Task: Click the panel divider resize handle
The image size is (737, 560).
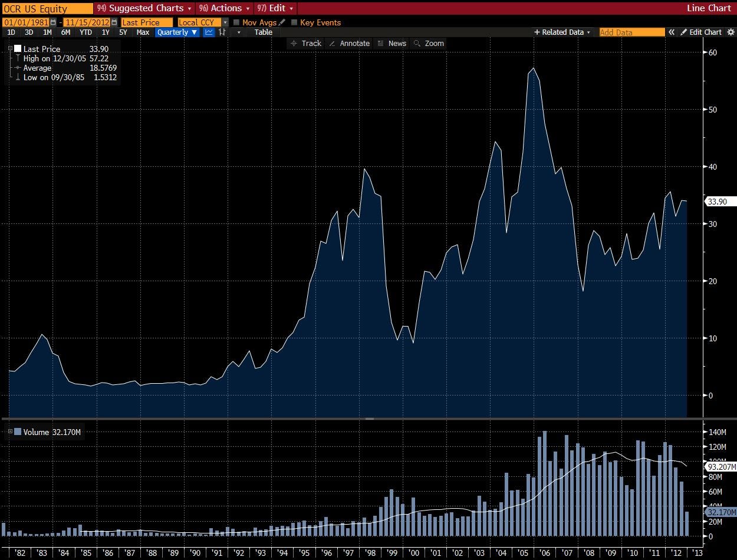Action: tap(369, 419)
